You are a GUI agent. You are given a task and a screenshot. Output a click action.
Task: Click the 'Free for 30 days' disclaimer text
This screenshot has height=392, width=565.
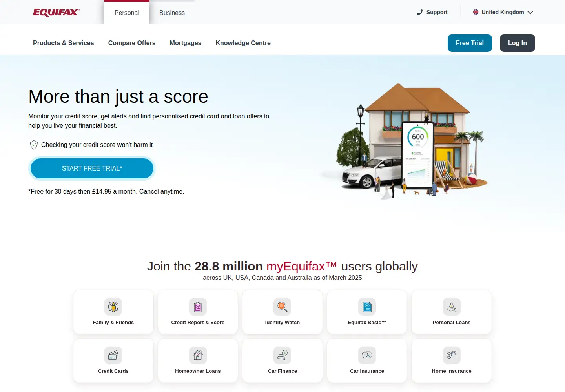106,192
